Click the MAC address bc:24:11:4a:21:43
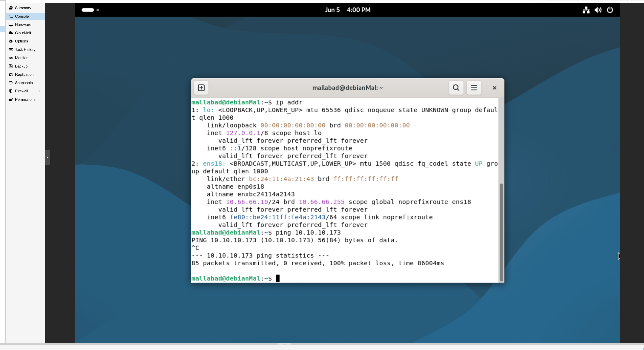644x350 pixels. coord(281,179)
